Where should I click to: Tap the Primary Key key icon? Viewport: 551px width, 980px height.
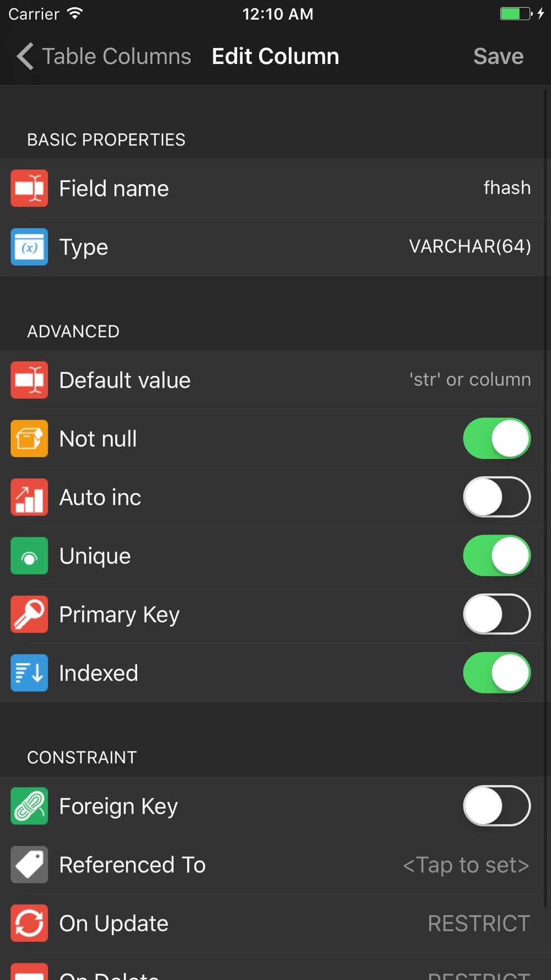pyautogui.click(x=29, y=614)
